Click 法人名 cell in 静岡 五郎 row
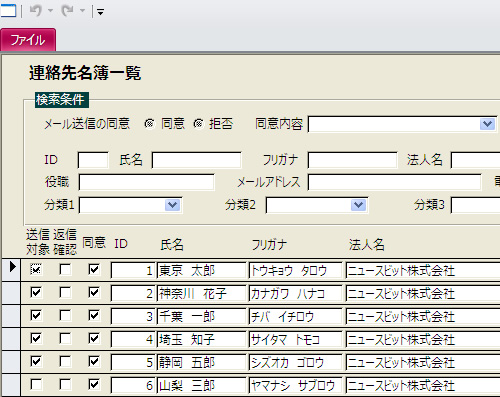The image size is (500, 397). pos(423,362)
